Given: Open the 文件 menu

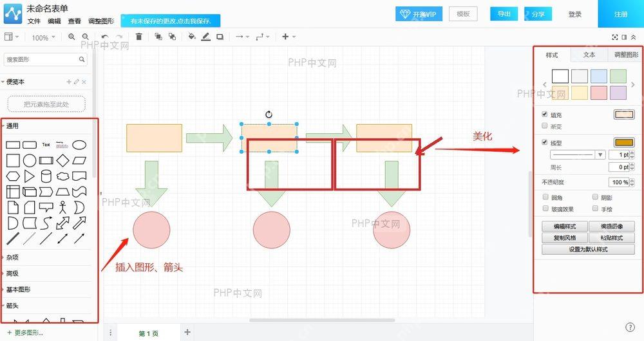Looking at the screenshot, I should [34, 21].
